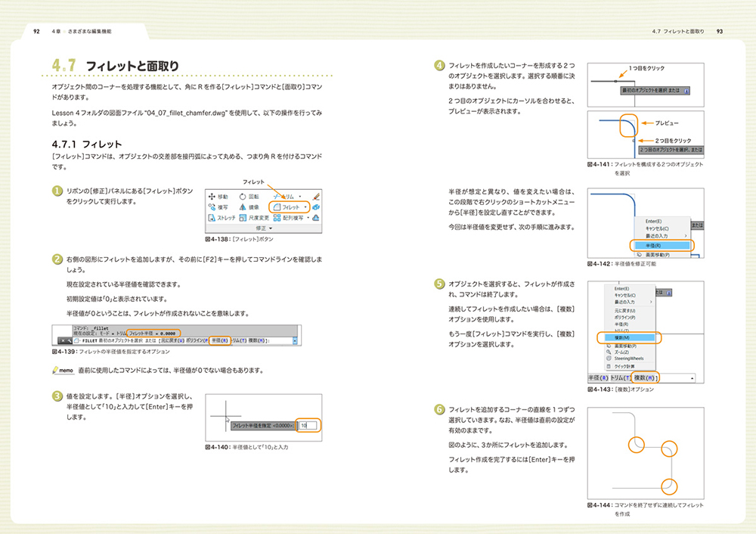Open the トリム dropdown arrow in ribbon

pos(300,197)
